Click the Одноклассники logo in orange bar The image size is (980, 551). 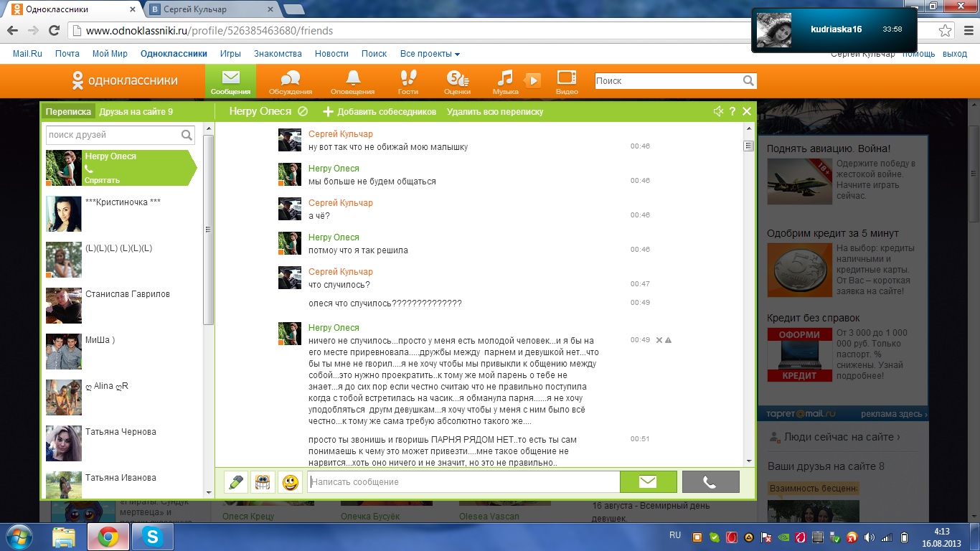tap(124, 80)
